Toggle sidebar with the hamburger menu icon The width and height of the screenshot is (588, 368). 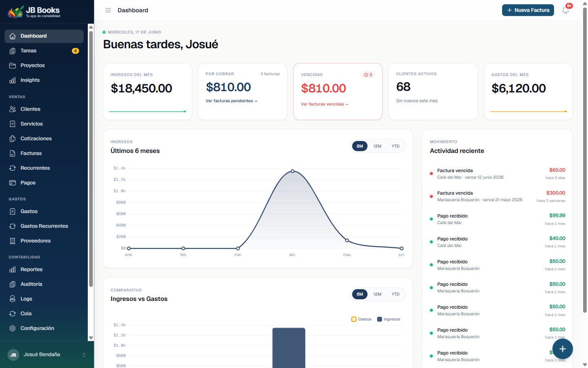[x=108, y=10]
